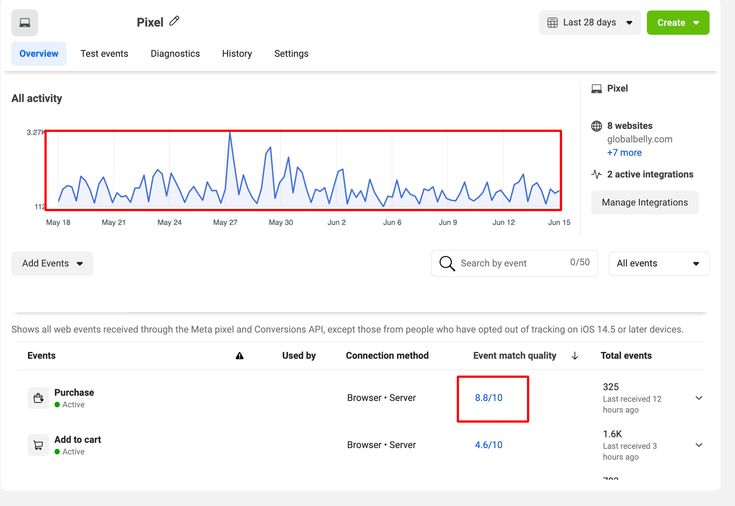Open the Last 28 days date dropdown
735x506 pixels.
click(x=590, y=23)
